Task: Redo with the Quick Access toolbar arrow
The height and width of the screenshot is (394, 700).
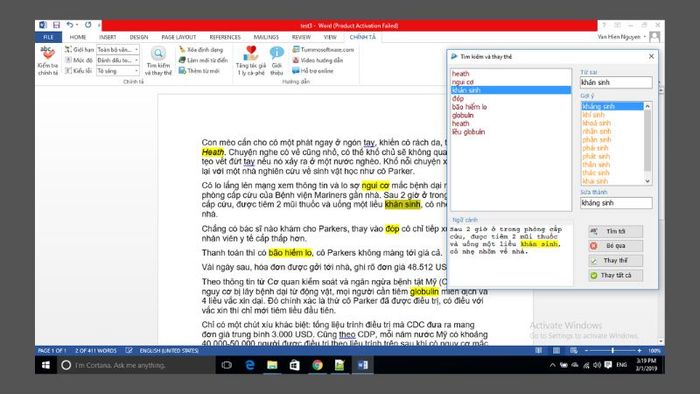Action: [88, 25]
